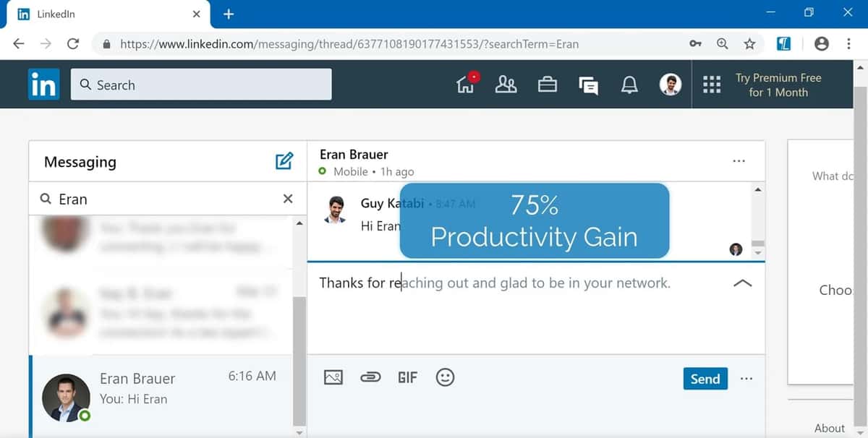Viewport: 868px width, 438px height.
Task: Open the browser zoom indicator icon
Action: point(722,43)
